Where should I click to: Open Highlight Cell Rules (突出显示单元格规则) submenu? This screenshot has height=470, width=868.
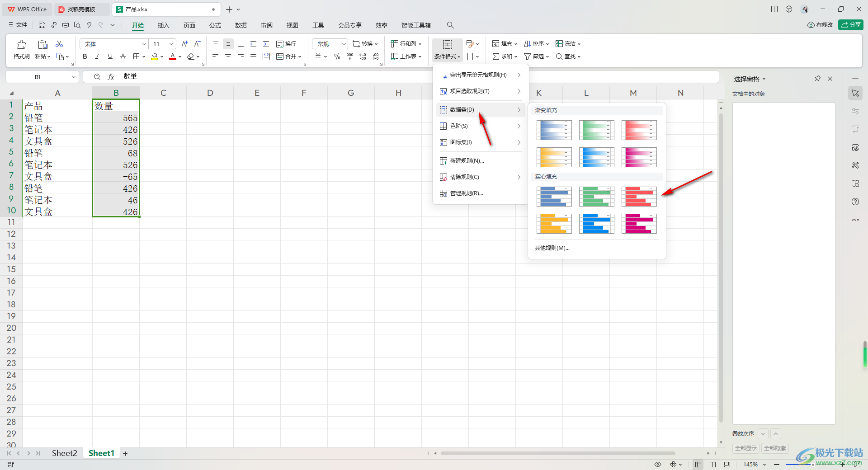point(480,75)
